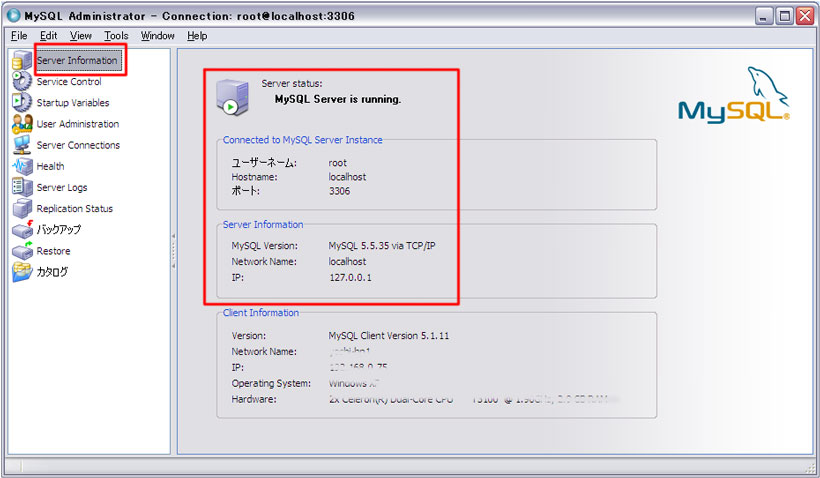This screenshot has width=820, height=478.
Task: Open the Restore section
Action: 53,251
